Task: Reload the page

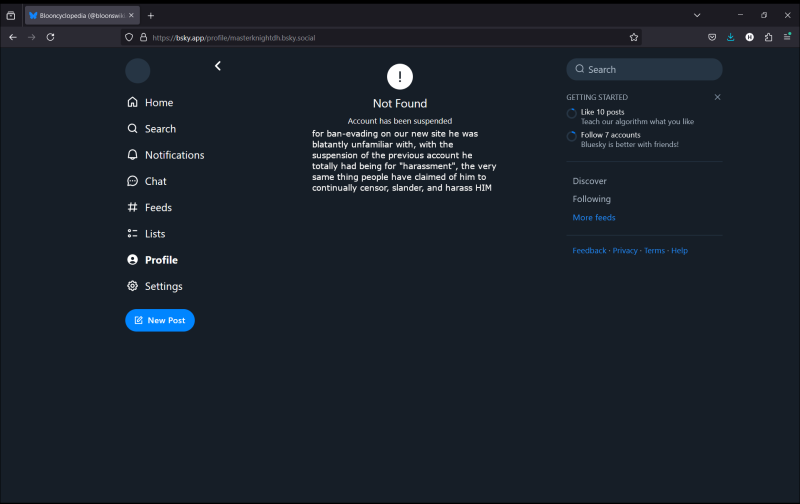Action: [x=51, y=37]
